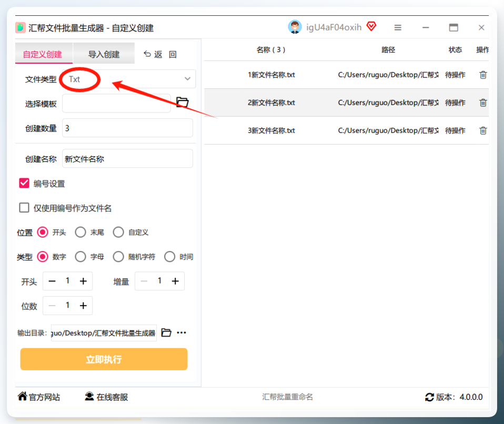The height and width of the screenshot is (424, 504).
Task: Click the 选择模板 input field
Action: point(116,103)
